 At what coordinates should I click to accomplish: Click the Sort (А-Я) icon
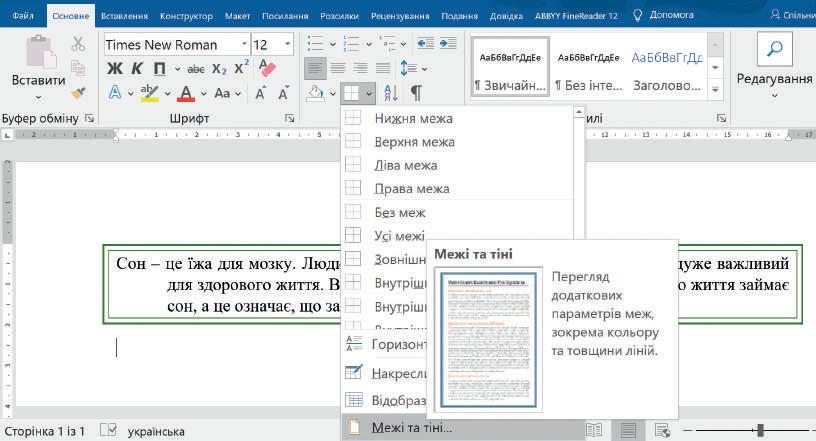click(391, 93)
